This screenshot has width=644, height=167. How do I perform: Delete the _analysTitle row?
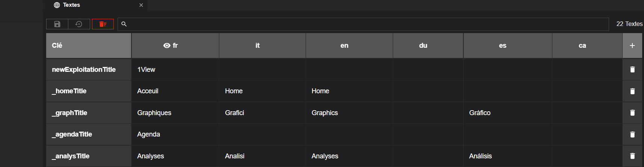coord(632,156)
